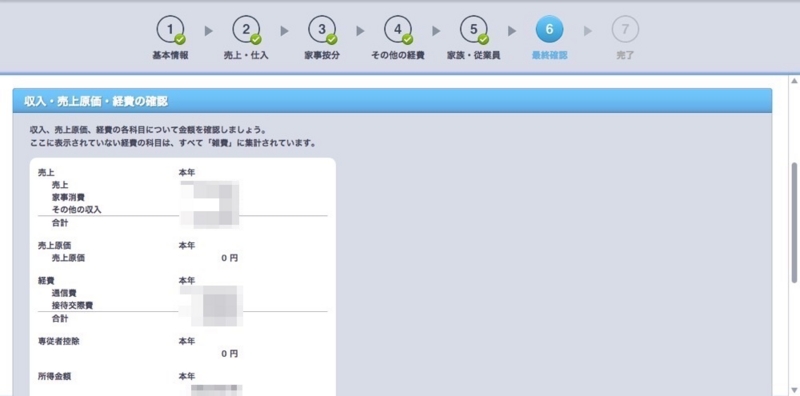Select the 家事消費 row label
This screenshot has width=800, height=396.
[68, 197]
